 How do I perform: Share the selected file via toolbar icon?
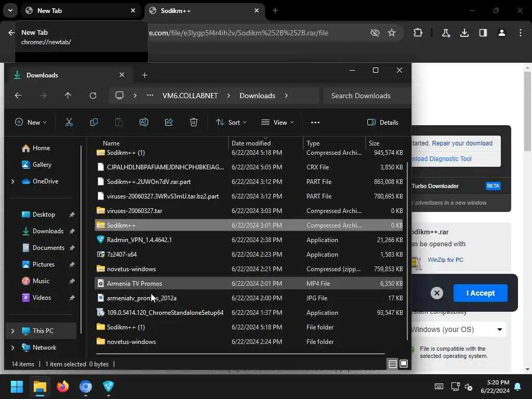click(x=169, y=122)
